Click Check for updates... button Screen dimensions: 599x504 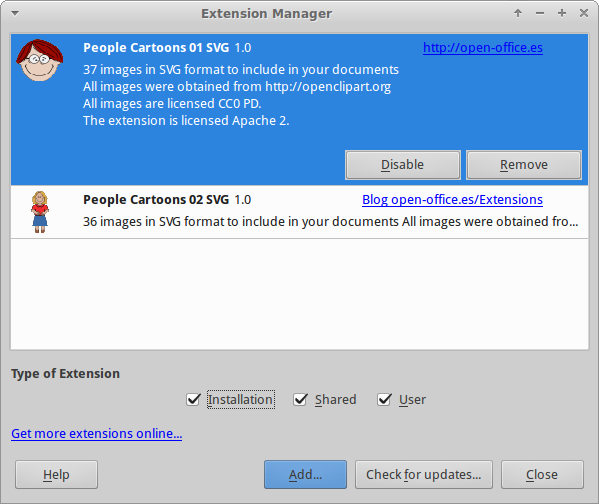[424, 475]
